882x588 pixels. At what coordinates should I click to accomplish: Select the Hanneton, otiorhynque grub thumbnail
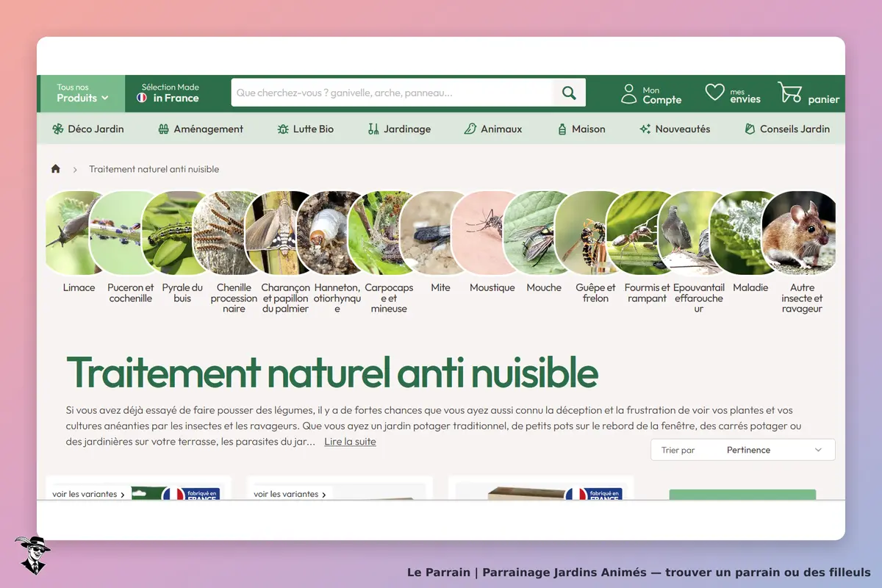click(x=327, y=233)
